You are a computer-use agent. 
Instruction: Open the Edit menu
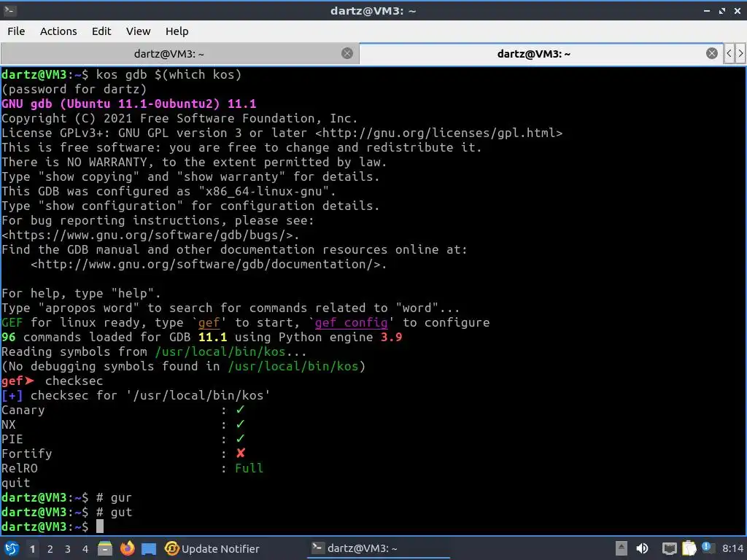tap(101, 31)
